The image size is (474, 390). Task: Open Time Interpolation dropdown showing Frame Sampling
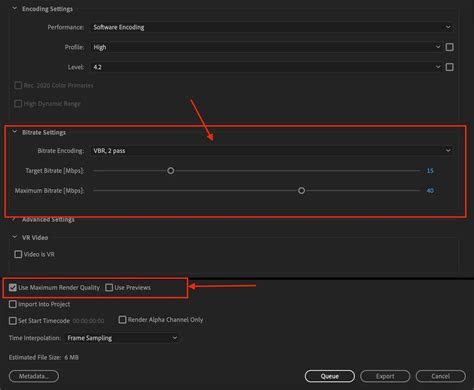(122, 338)
